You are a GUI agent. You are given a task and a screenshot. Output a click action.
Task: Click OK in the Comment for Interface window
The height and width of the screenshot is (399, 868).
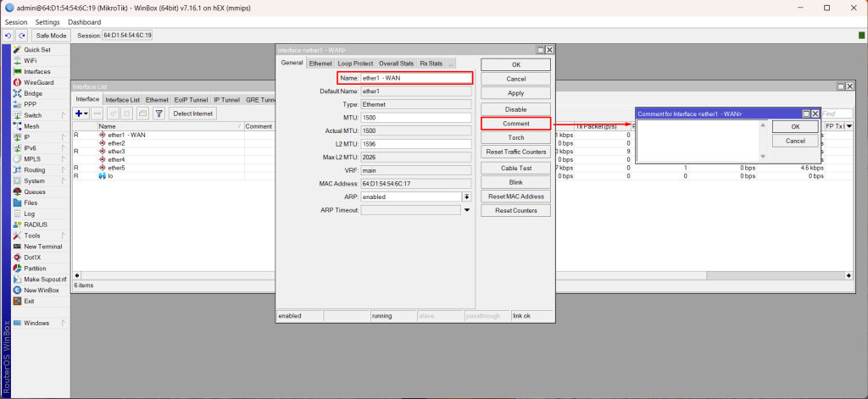795,127
